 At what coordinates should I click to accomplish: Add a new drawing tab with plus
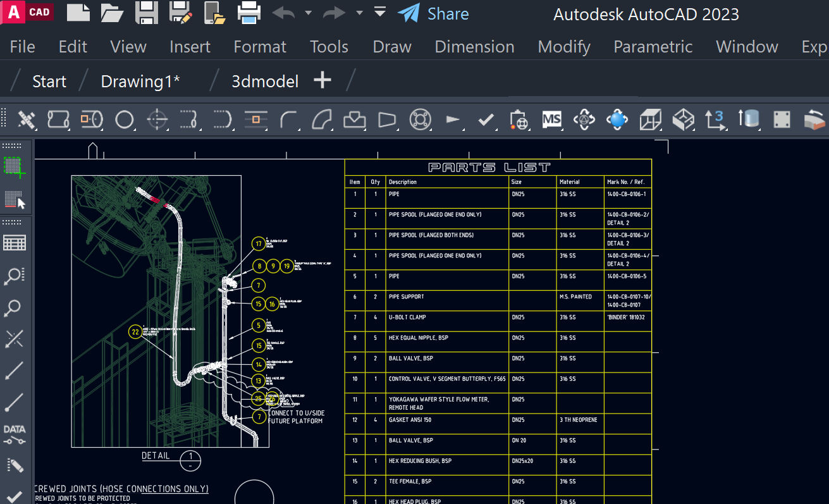coord(322,80)
